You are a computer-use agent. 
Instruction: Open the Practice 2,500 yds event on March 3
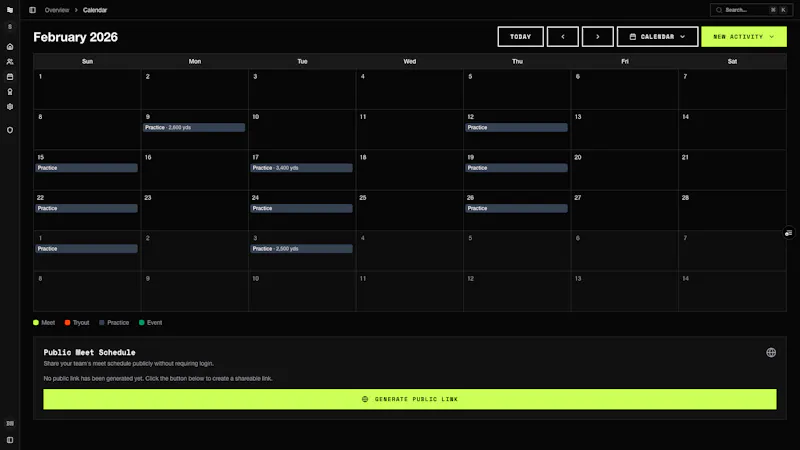[x=301, y=248]
